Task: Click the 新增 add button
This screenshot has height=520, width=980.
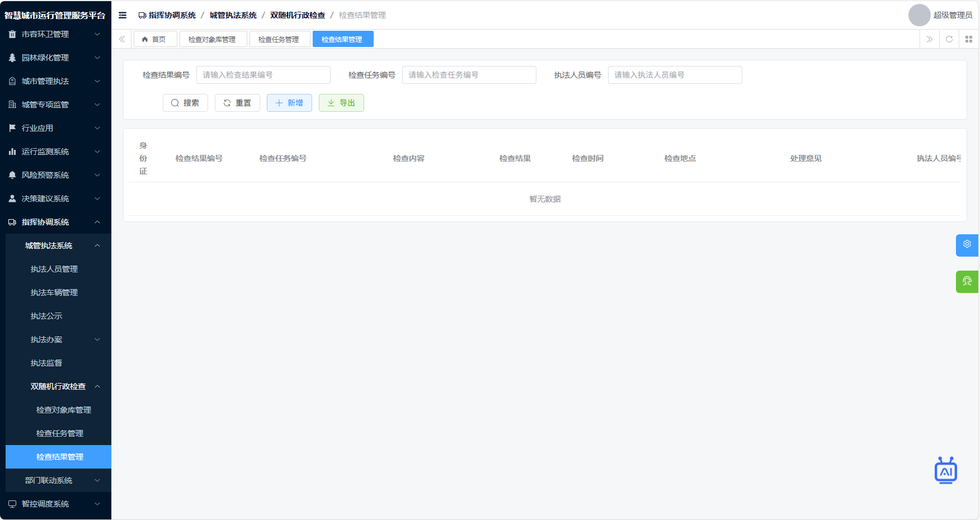Action: pos(289,103)
